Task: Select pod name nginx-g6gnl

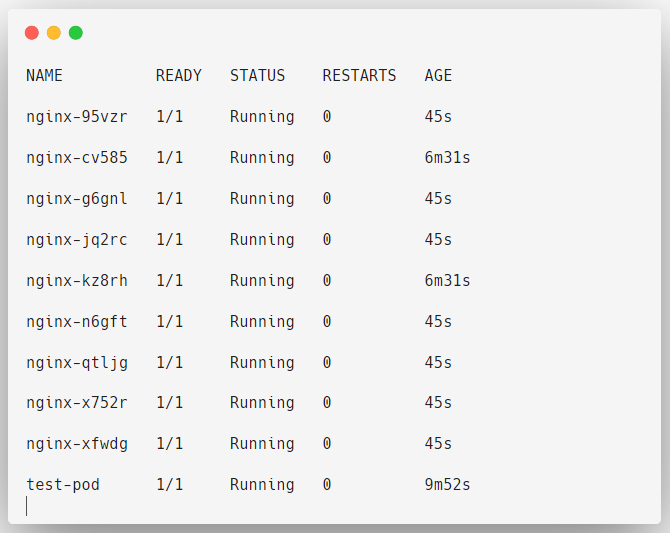Action: tap(77, 199)
